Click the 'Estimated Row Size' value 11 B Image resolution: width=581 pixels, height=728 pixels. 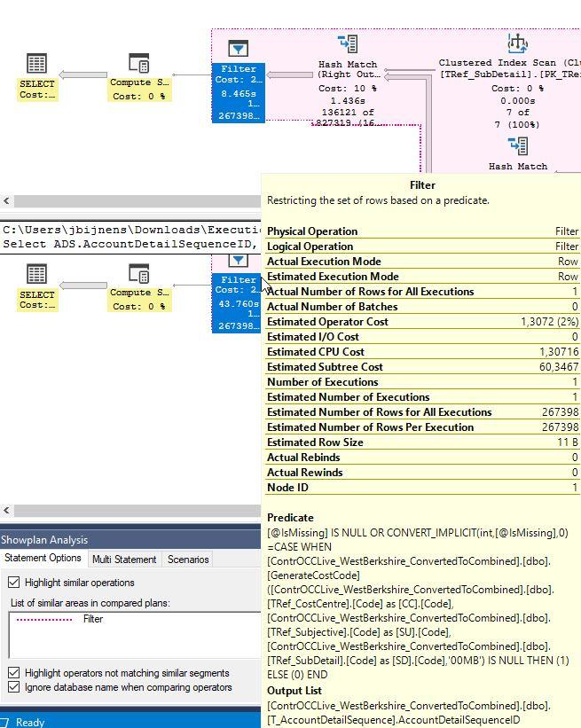568,442
